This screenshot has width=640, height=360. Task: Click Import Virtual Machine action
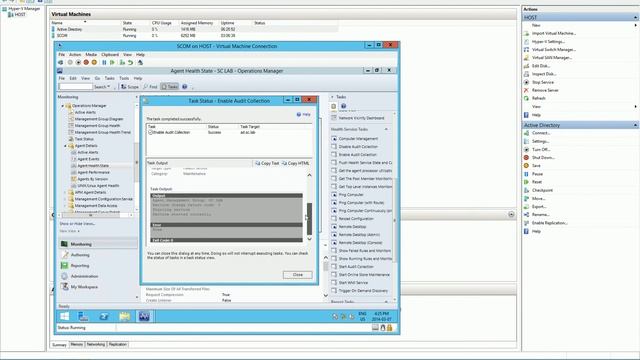tap(553, 33)
